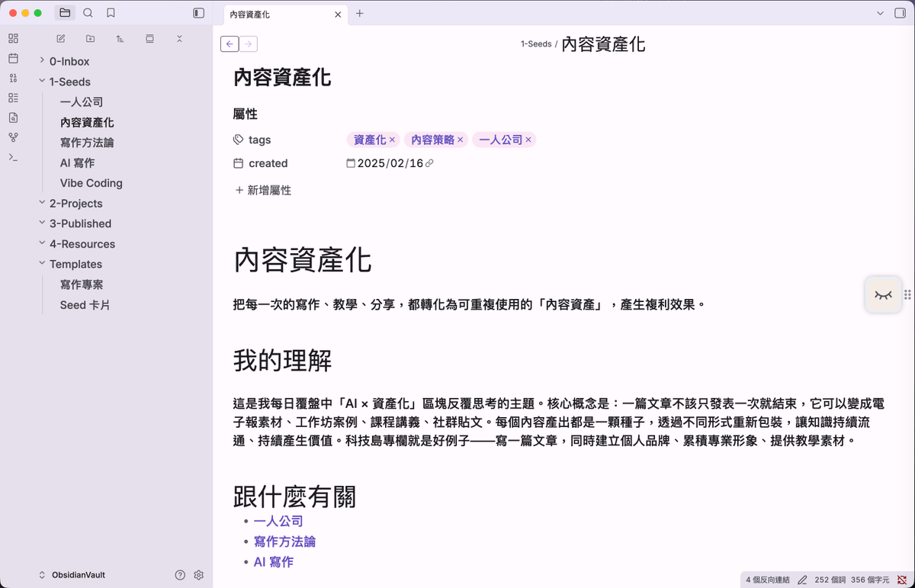This screenshot has height=588, width=915.
Task: Click the binary 01/10 ribbon icon
Action: click(13, 78)
